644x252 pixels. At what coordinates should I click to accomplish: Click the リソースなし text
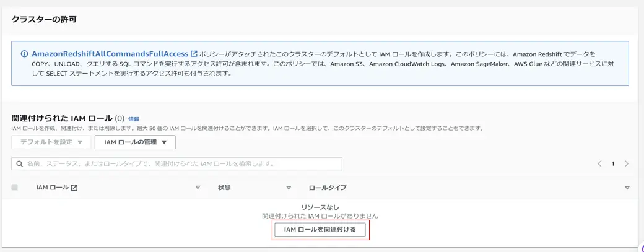(x=320, y=207)
